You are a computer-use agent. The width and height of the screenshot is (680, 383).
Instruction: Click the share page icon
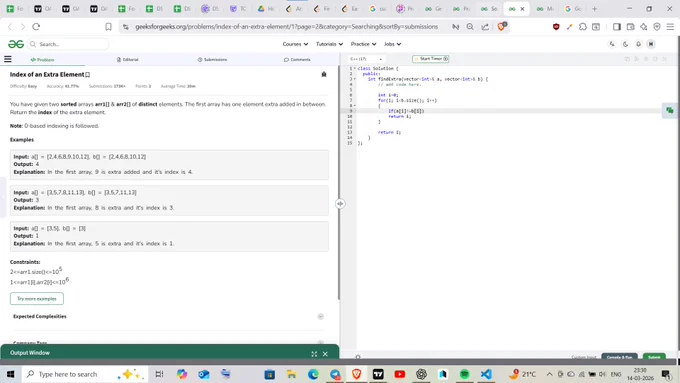pos(485,27)
